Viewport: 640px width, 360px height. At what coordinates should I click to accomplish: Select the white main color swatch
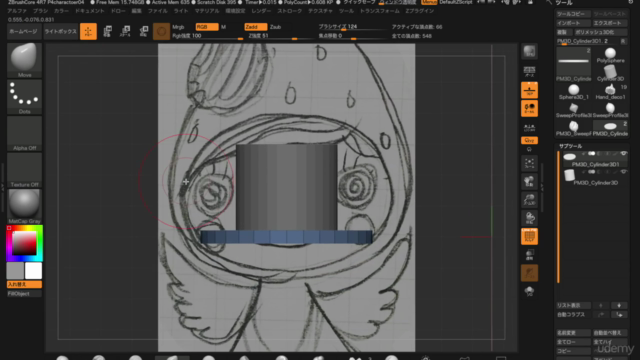coord(33,271)
